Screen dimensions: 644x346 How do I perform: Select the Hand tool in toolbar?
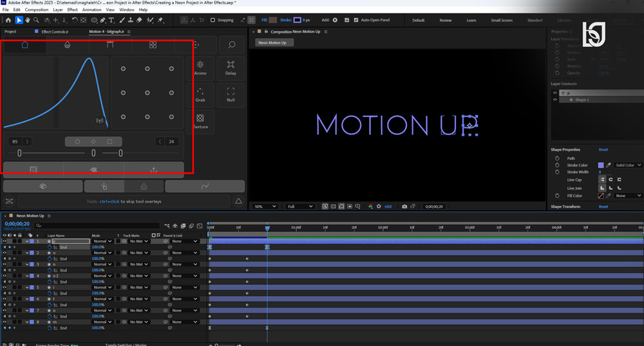coord(28,20)
